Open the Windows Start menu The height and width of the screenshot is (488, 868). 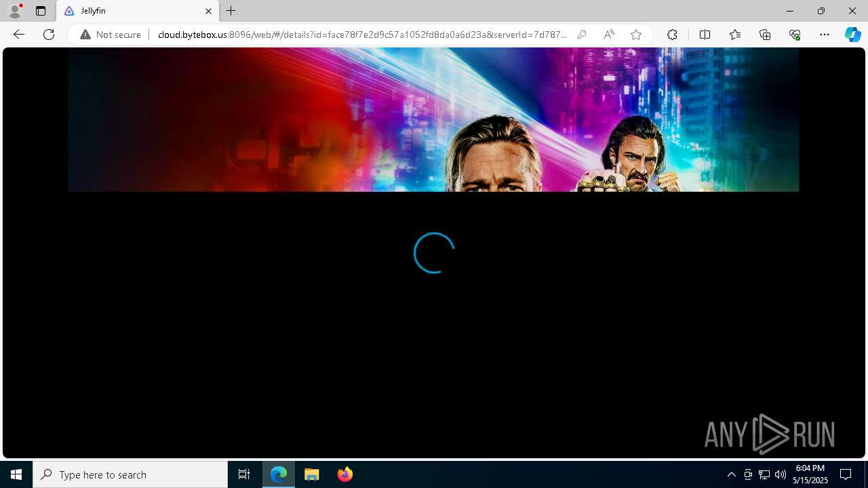[x=16, y=474]
